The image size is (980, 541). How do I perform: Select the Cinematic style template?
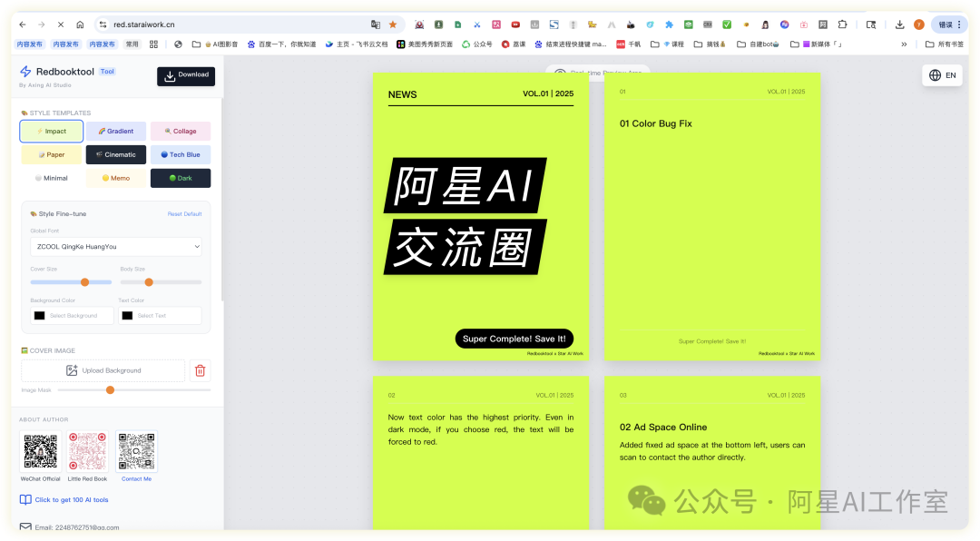[x=116, y=154]
